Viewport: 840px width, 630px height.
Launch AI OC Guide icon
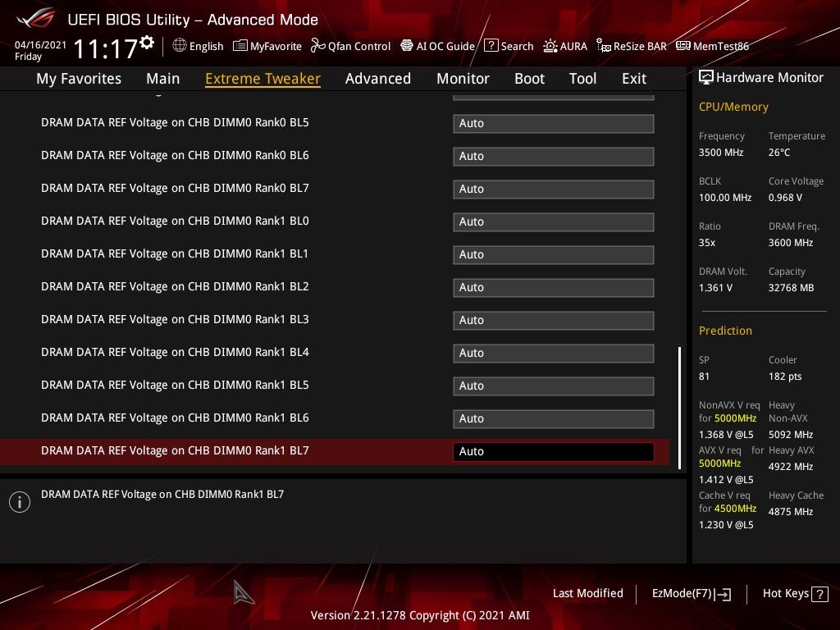coord(407,46)
